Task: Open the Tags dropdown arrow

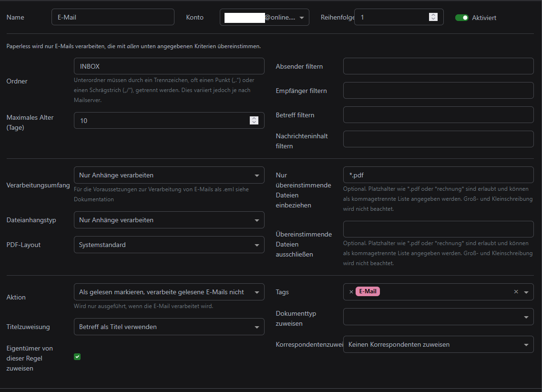Action: [x=526, y=292]
